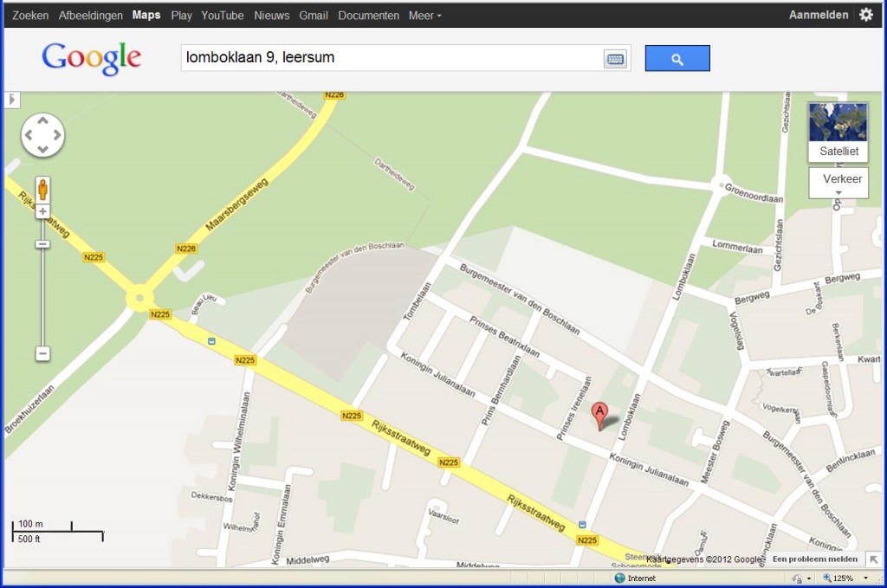
Task: Click the status bar security lock icon
Action: coord(797,578)
